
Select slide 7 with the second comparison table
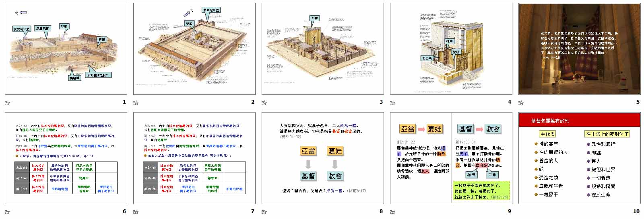click(x=194, y=158)
